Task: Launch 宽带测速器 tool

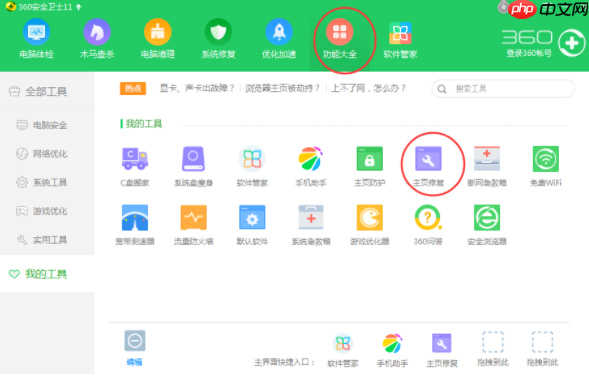Action: (135, 225)
